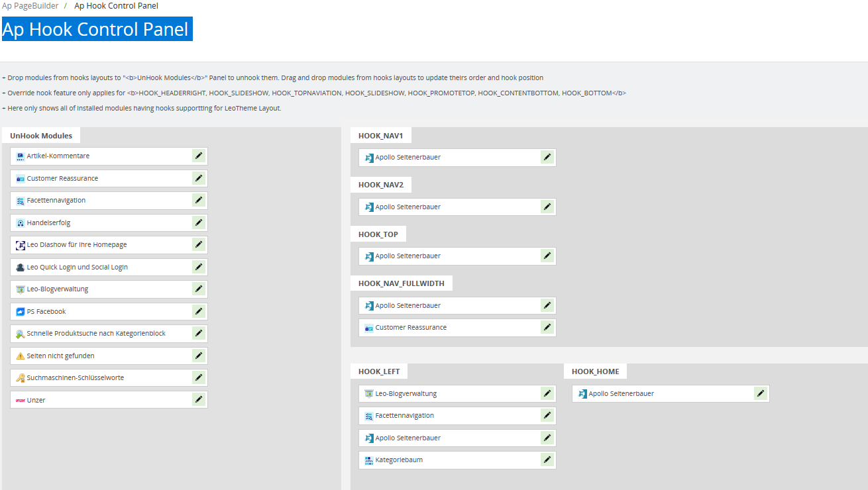Edit Apollo Seitenerbauer under HOOK_HOME
868x490 pixels.
click(761, 393)
